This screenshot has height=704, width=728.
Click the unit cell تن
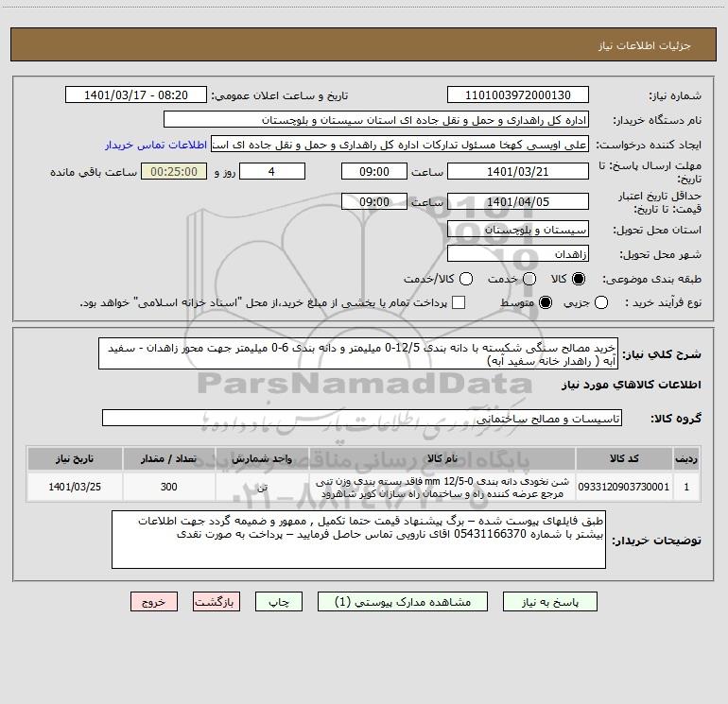262,487
